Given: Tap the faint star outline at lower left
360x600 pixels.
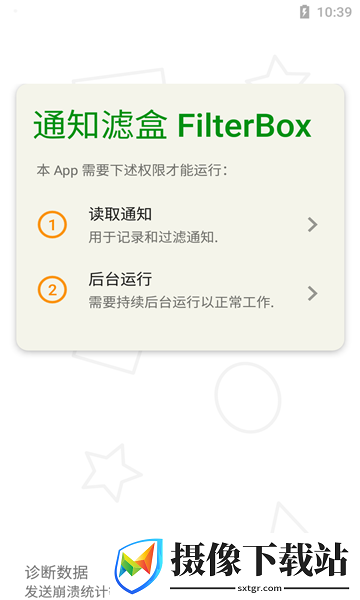Looking at the screenshot, I should (x=111, y=472).
